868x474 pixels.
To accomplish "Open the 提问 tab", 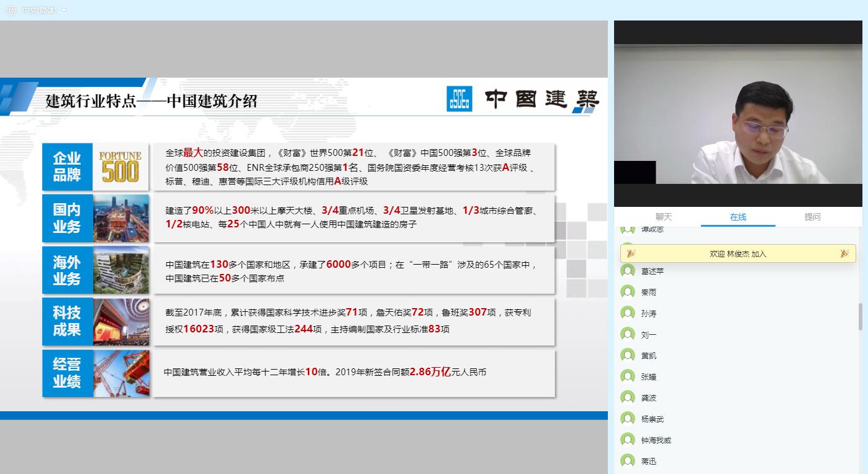I will coord(812,217).
